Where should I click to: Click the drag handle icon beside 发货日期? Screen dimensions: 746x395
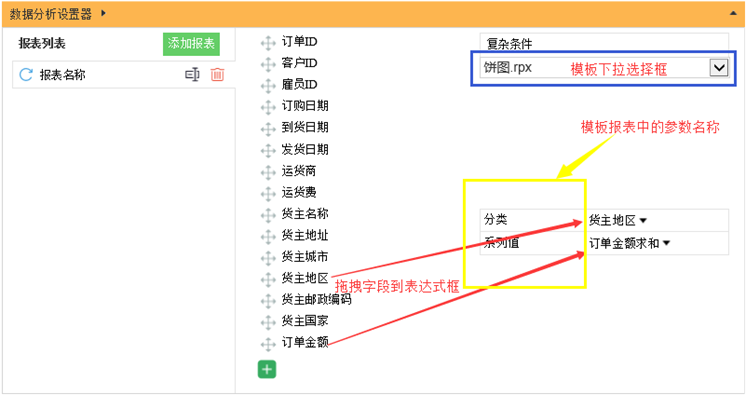click(x=268, y=150)
